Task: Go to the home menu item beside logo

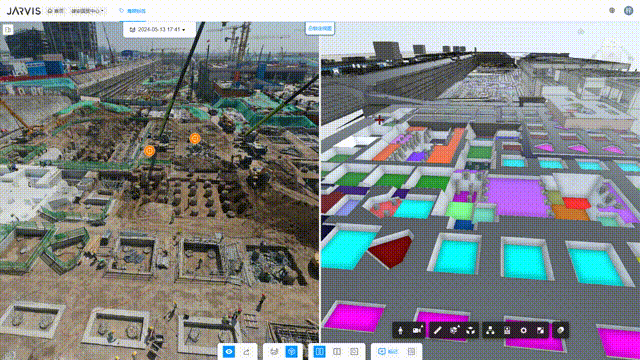Action: pyautogui.click(x=56, y=11)
